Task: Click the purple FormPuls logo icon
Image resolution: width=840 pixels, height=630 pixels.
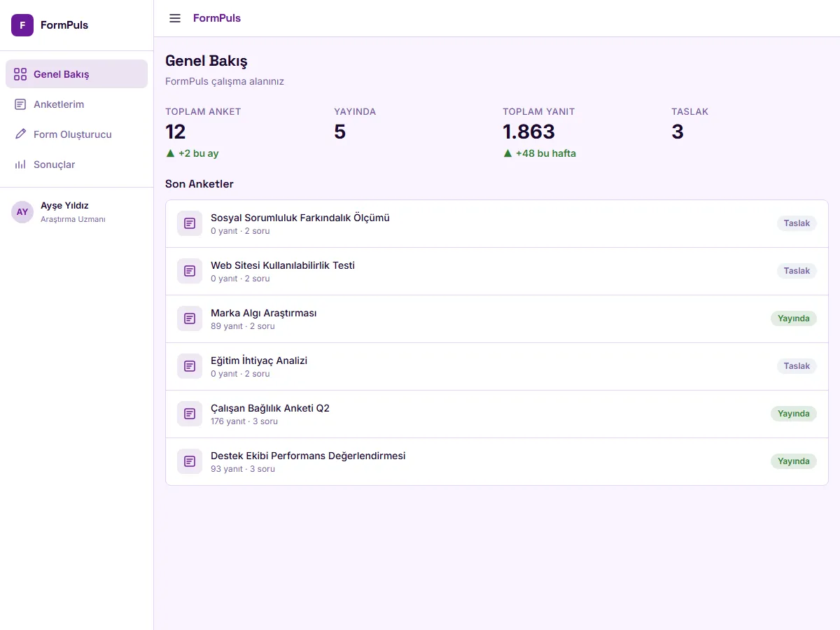Action: pyautogui.click(x=22, y=25)
